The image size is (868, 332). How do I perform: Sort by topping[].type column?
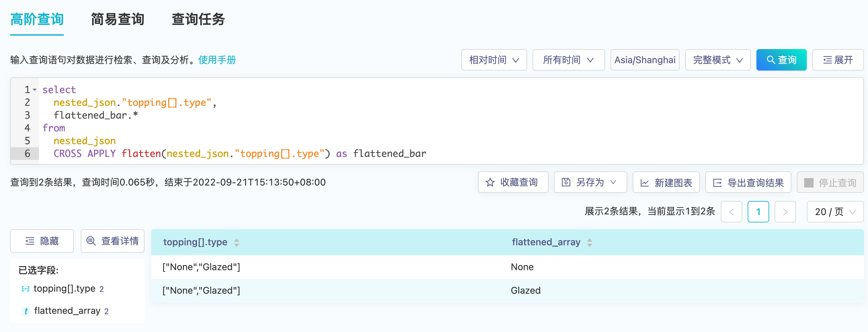pyautogui.click(x=237, y=242)
